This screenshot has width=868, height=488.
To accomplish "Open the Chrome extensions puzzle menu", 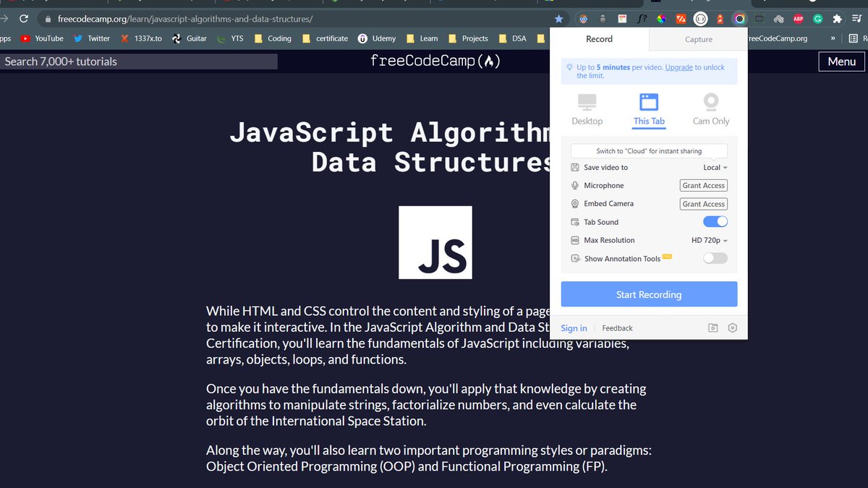I will pos(837,19).
